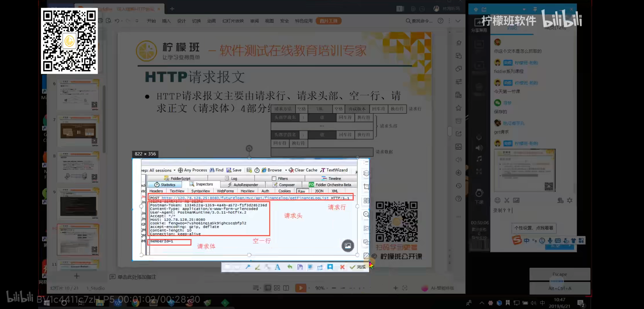Click the undo arrow in screenshot toolbar
The width and height of the screenshot is (644, 309).
[290, 267]
